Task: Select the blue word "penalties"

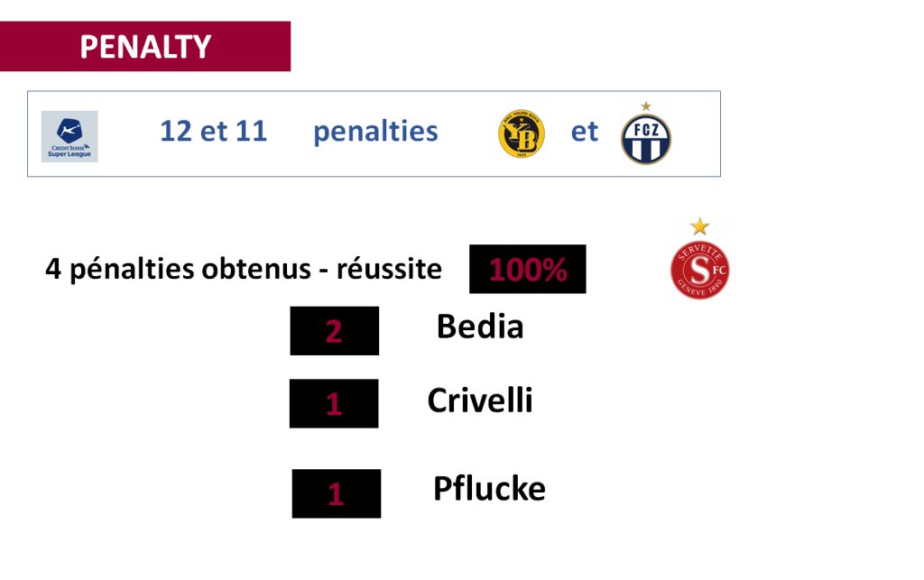Action: pyautogui.click(x=375, y=132)
